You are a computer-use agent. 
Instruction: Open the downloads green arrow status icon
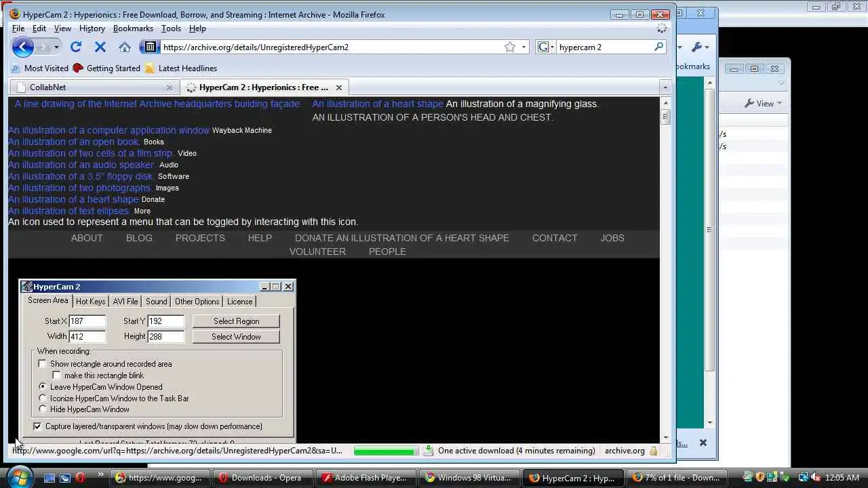[x=429, y=451]
